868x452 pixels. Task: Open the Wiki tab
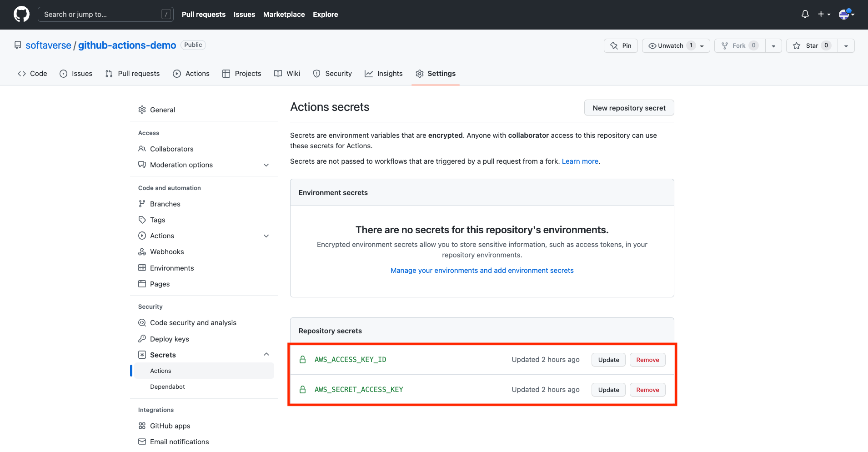tap(287, 74)
